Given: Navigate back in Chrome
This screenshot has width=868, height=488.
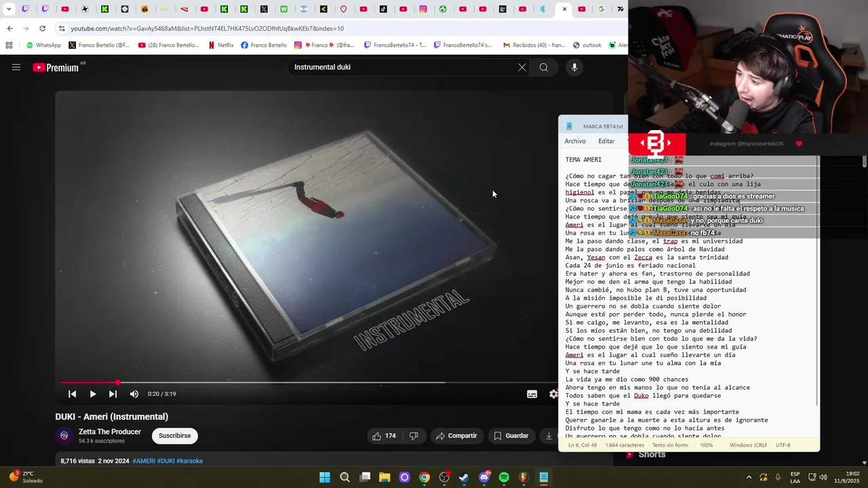Looking at the screenshot, I should 9,28.
